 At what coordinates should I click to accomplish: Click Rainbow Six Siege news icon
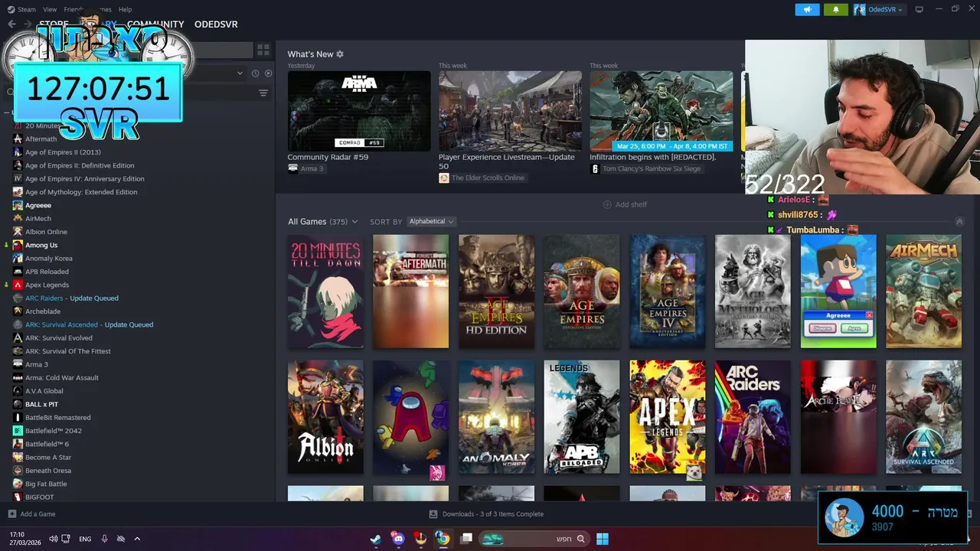click(x=595, y=168)
